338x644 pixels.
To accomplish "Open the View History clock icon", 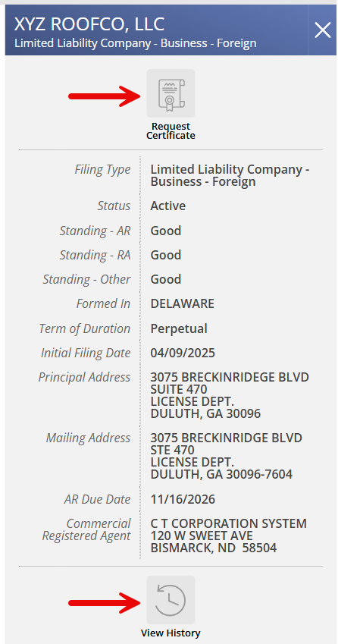I will point(171,600).
